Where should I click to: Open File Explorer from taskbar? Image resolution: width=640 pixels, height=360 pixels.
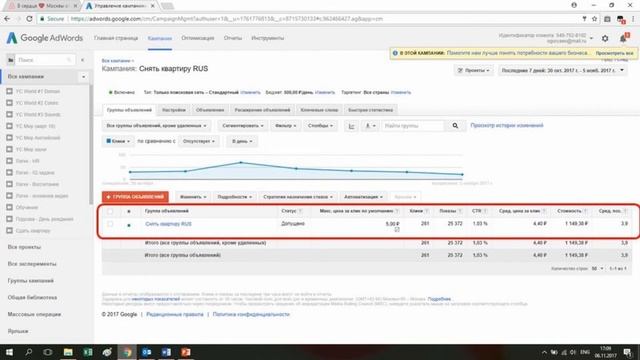(x=68, y=352)
